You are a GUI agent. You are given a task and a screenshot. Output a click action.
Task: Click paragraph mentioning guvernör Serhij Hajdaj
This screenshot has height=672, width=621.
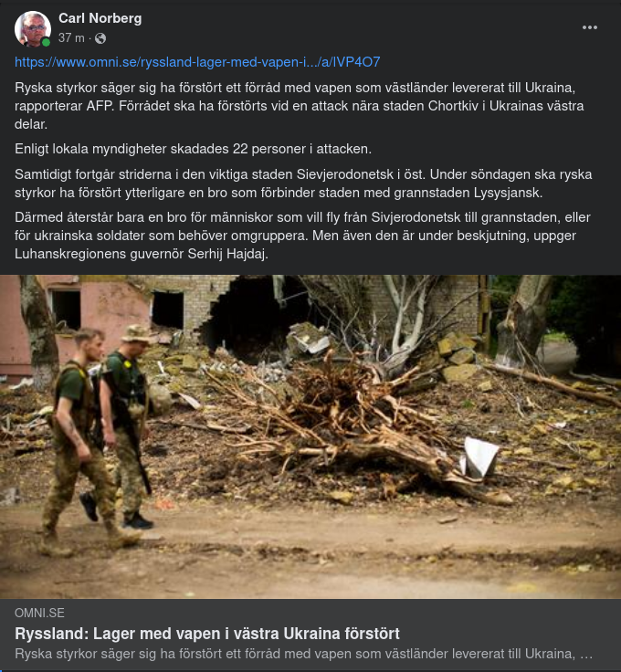302,236
